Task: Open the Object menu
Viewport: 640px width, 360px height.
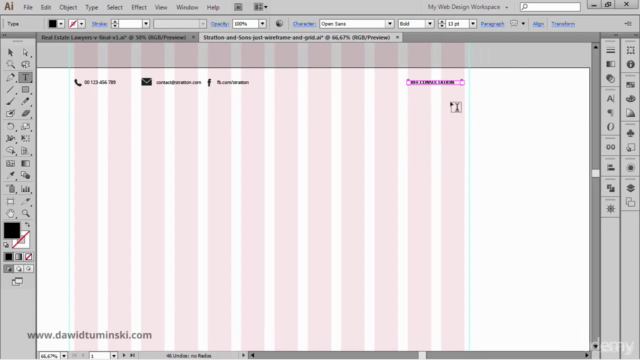Action: coord(68,7)
